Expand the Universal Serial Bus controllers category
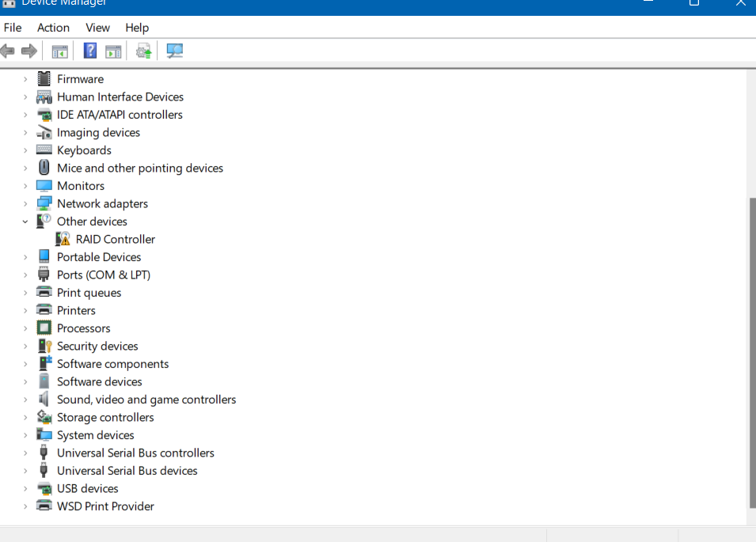Image resolution: width=756 pixels, height=542 pixels. [25, 453]
